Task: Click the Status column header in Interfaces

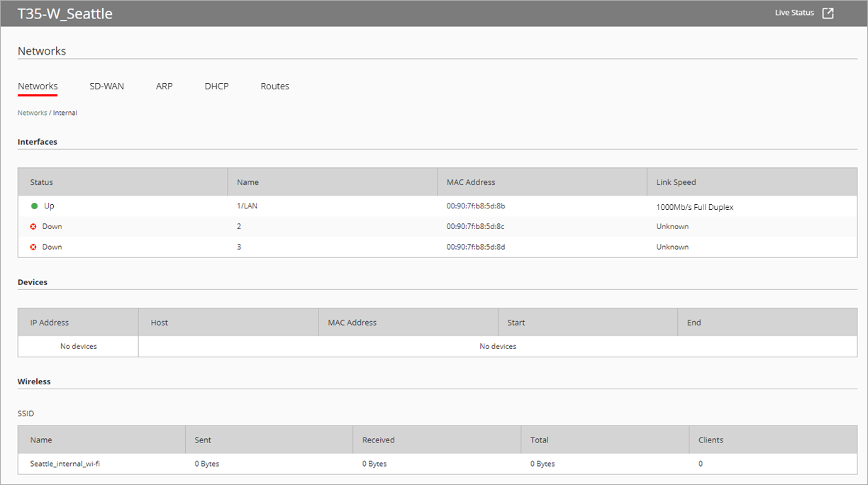Action: 41,182
